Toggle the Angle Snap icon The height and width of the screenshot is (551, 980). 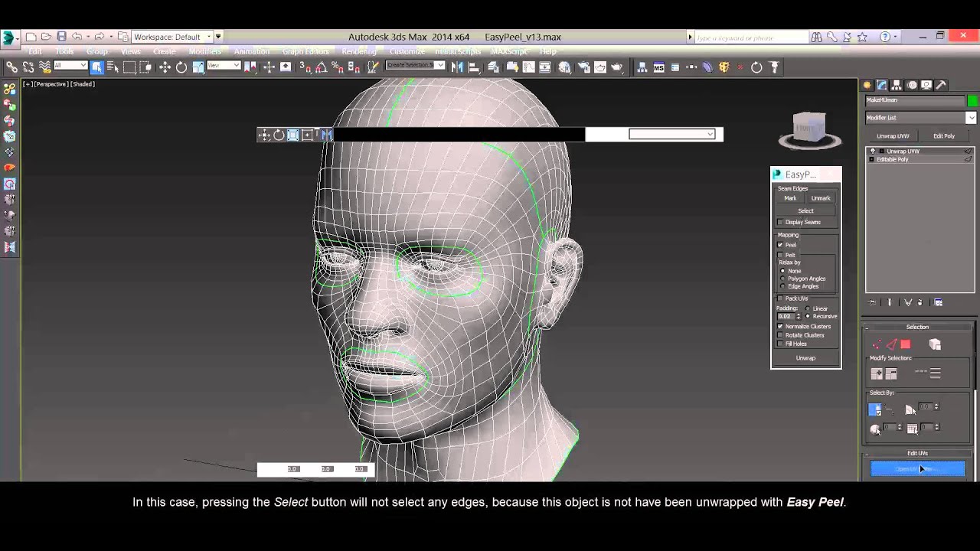coord(322,67)
